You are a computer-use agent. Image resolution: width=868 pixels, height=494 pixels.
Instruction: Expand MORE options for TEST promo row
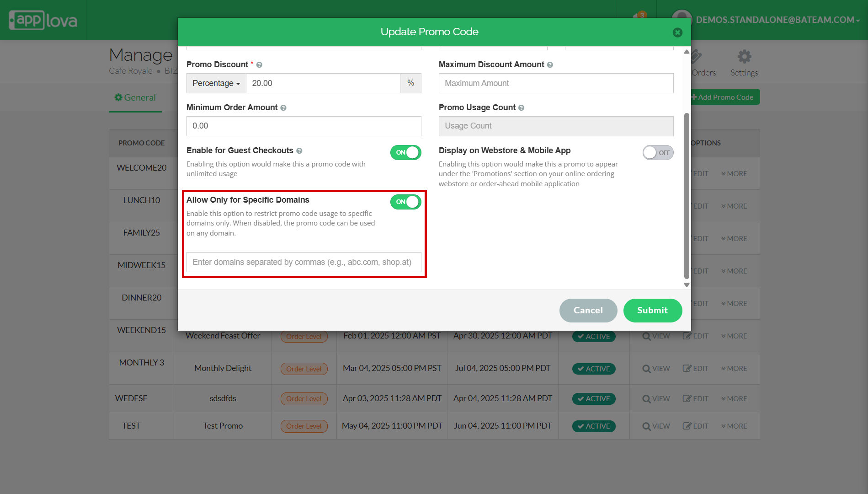click(734, 426)
